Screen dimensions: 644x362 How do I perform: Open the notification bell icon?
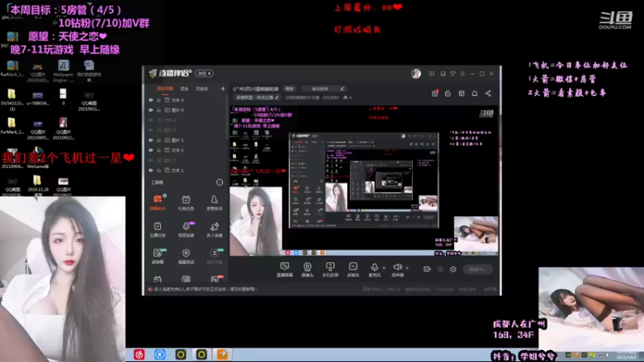coord(475,93)
